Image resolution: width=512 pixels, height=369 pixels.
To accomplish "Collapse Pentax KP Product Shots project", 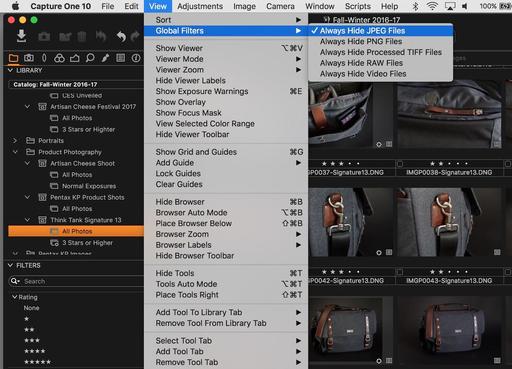I will tap(27, 197).
